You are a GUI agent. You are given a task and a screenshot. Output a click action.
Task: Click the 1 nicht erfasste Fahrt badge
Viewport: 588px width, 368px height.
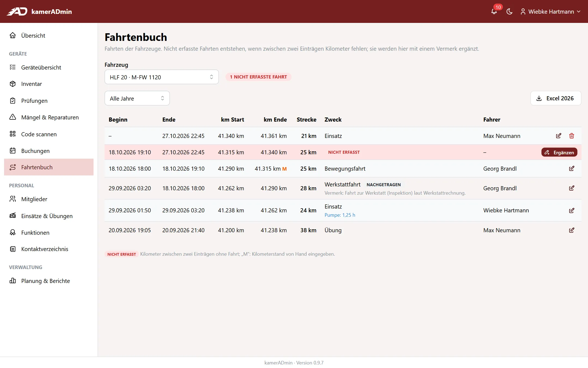258,77
